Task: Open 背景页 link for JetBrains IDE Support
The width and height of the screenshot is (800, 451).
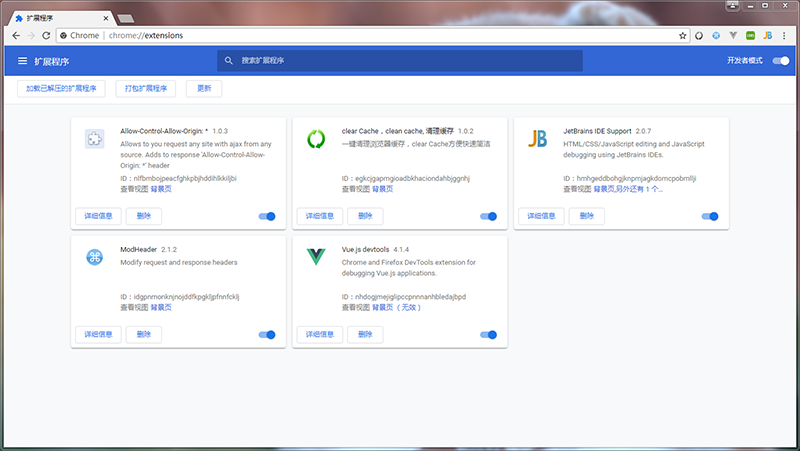Action: point(604,189)
